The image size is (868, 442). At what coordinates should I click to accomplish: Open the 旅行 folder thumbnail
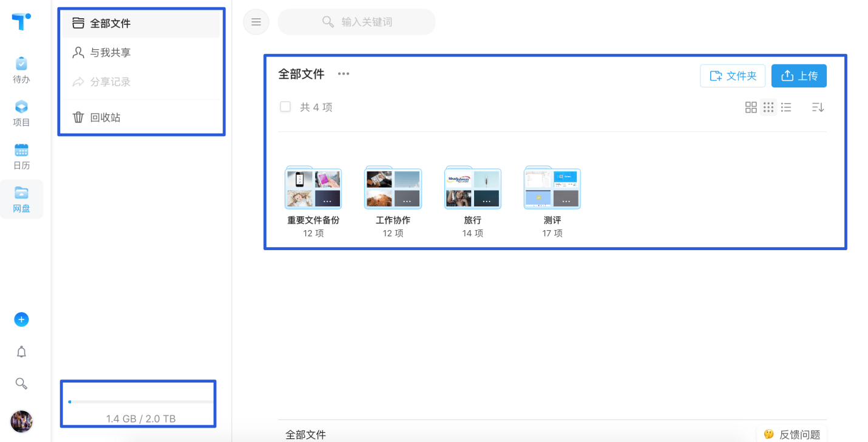[473, 188]
